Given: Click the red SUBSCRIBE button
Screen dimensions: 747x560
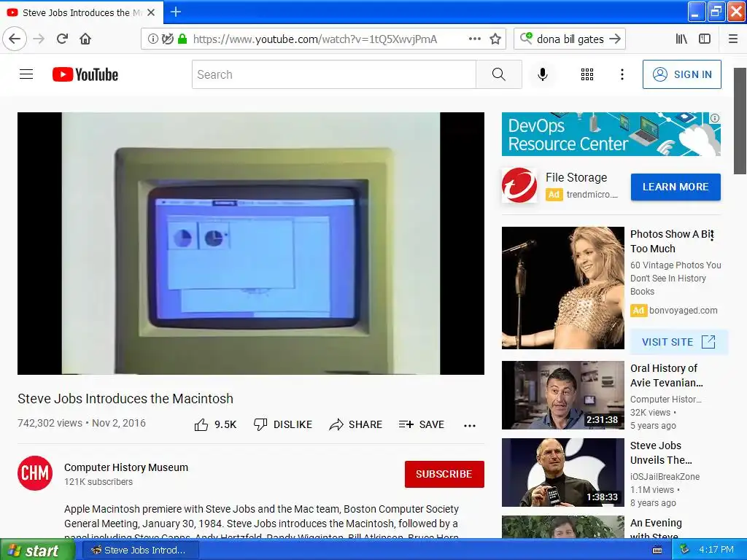Looking at the screenshot, I should tap(444, 474).
